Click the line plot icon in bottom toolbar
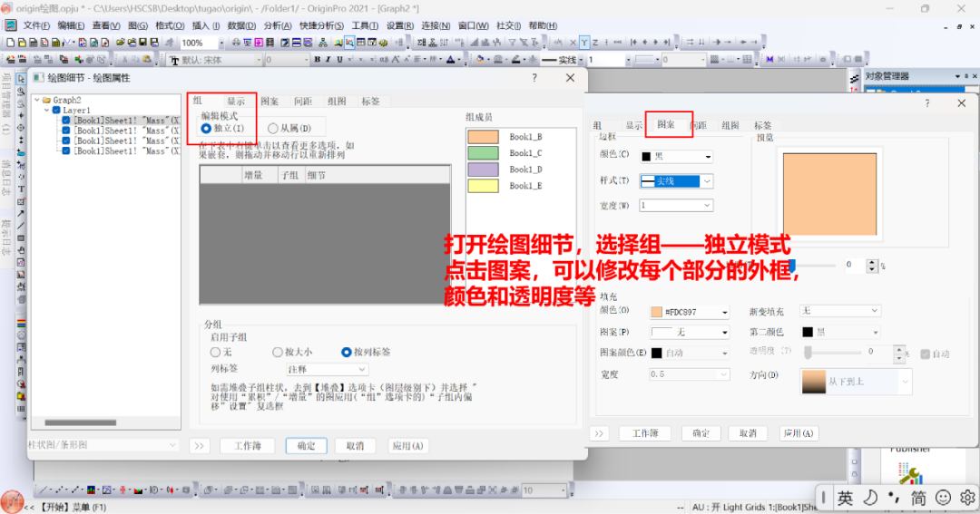 (x=43, y=490)
